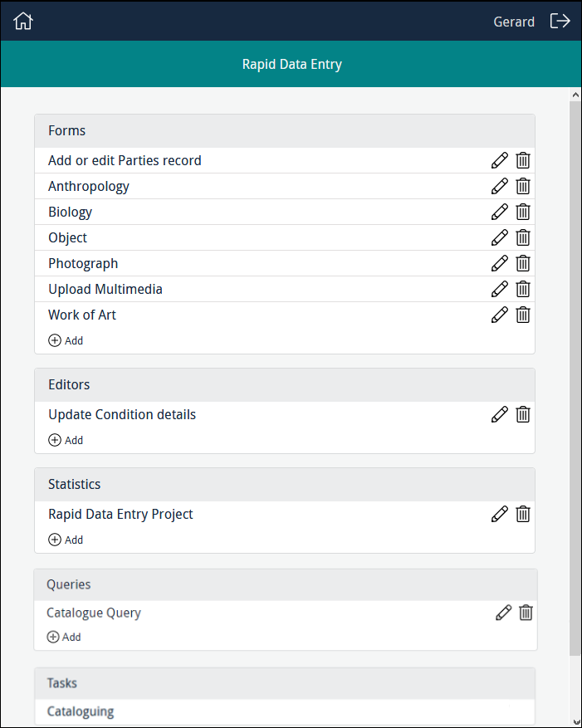Click the vertical scrollbar down arrow

575,721
